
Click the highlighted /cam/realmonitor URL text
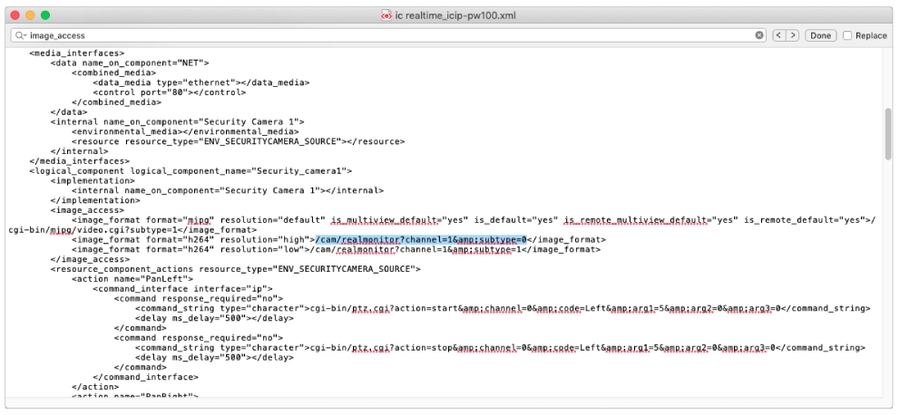[420, 240]
